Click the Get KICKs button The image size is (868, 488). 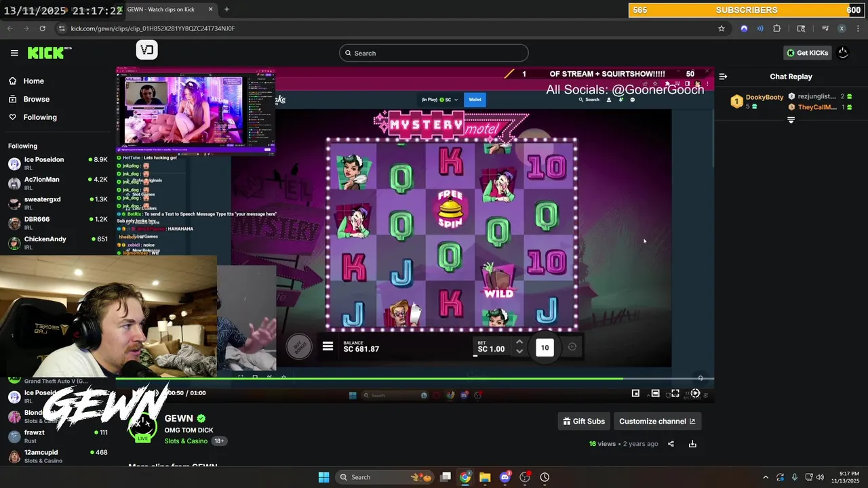coord(807,53)
